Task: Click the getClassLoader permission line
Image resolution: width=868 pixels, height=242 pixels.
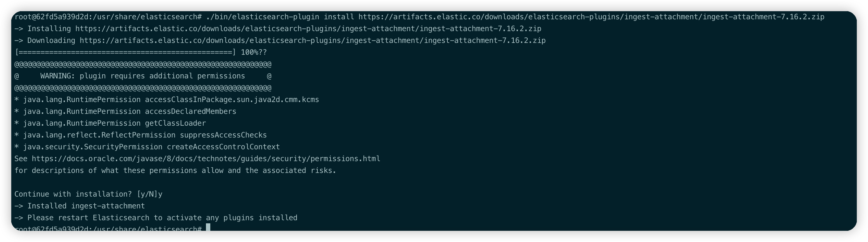Action: [x=110, y=123]
